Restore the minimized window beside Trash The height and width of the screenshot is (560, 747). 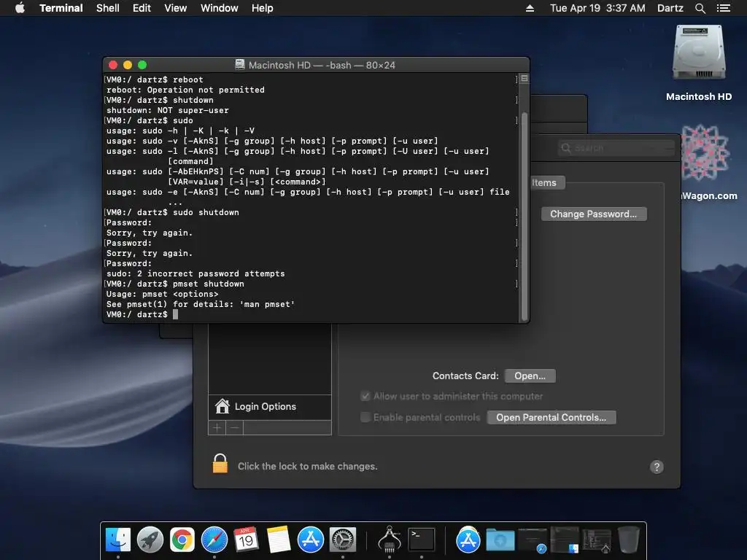pyautogui.click(x=596, y=541)
